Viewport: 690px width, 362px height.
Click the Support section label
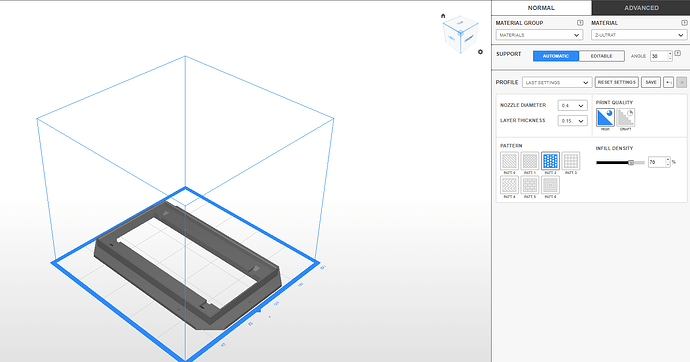(508, 54)
